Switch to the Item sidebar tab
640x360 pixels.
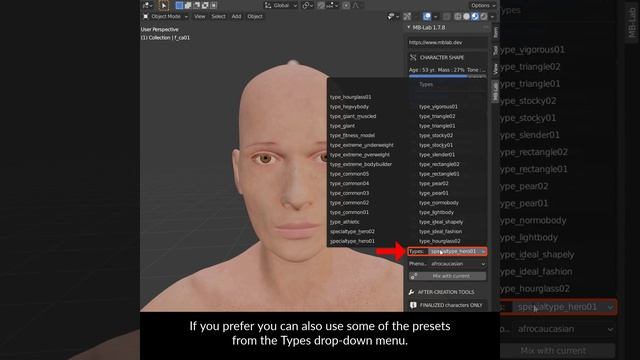[495, 32]
